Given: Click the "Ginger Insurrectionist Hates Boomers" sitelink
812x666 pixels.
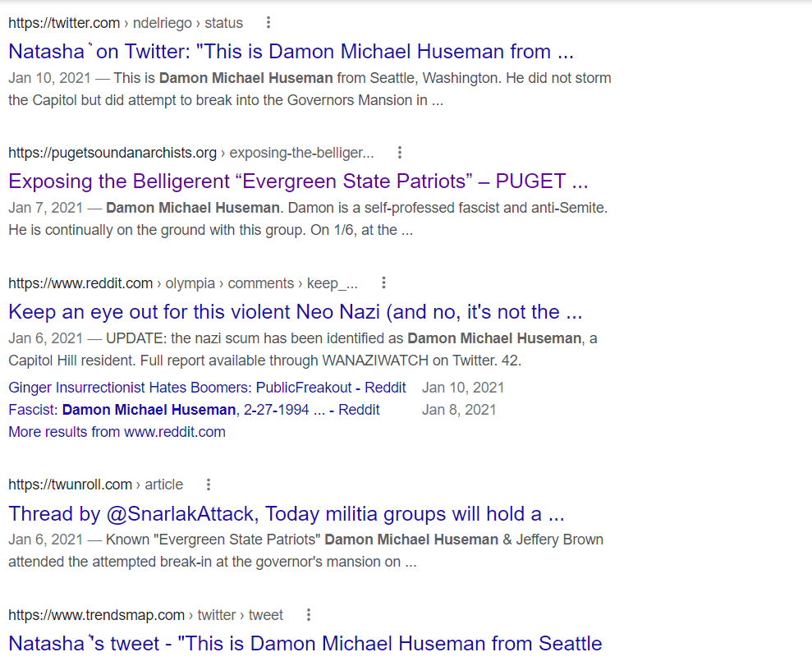Looking at the screenshot, I should [x=207, y=388].
